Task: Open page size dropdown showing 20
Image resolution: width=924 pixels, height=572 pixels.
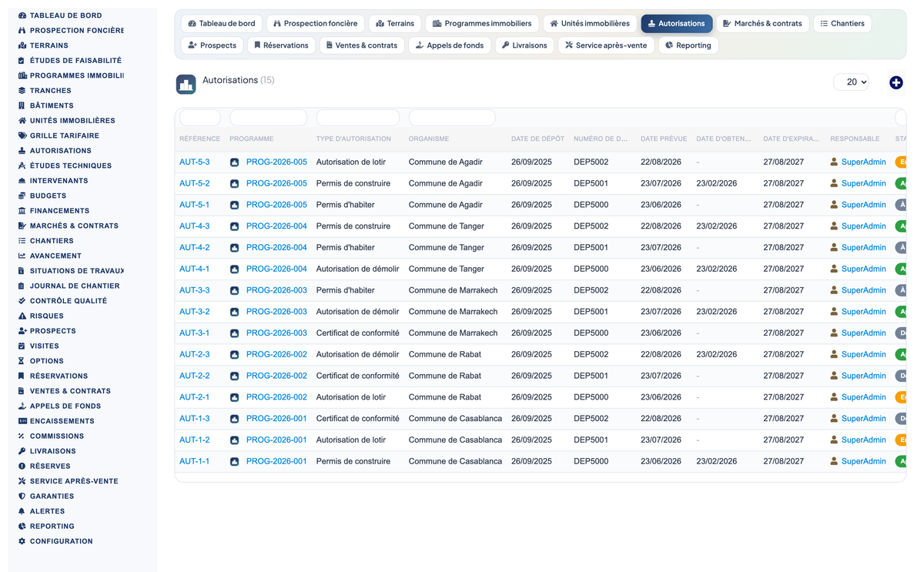Action: click(x=851, y=82)
